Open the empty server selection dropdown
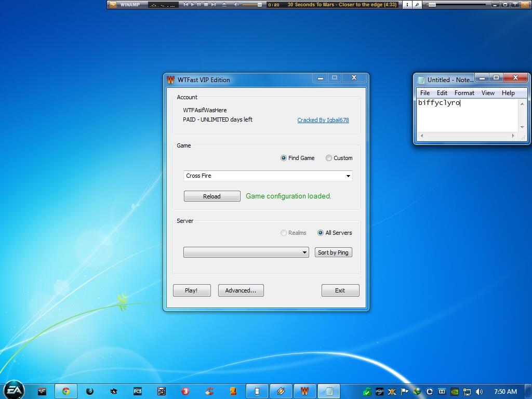The image size is (532, 399). (246, 252)
